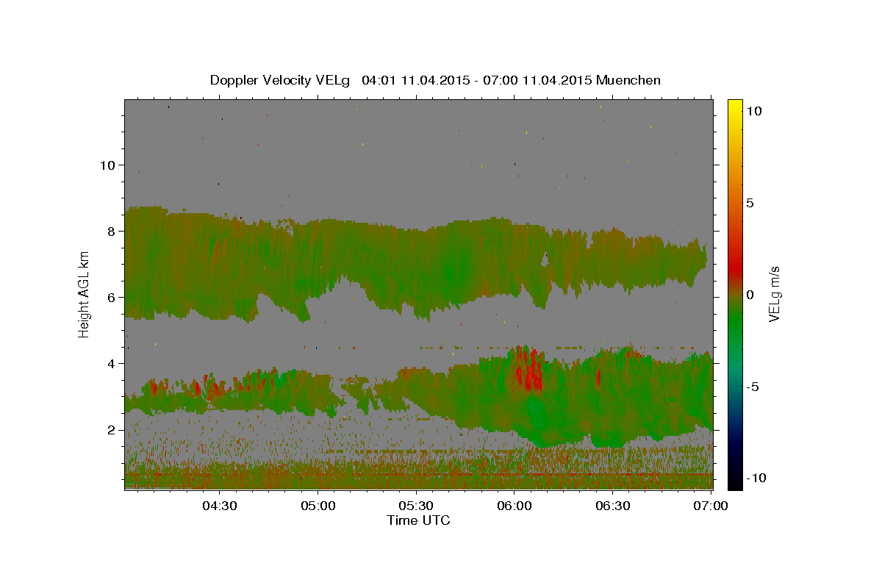
Task: Click the height axis label 8
Action: point(110,231)
